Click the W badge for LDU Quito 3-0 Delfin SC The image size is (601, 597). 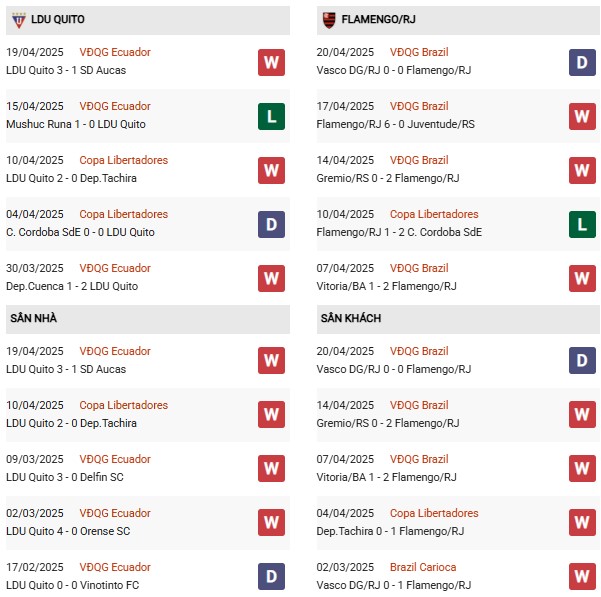271,469
